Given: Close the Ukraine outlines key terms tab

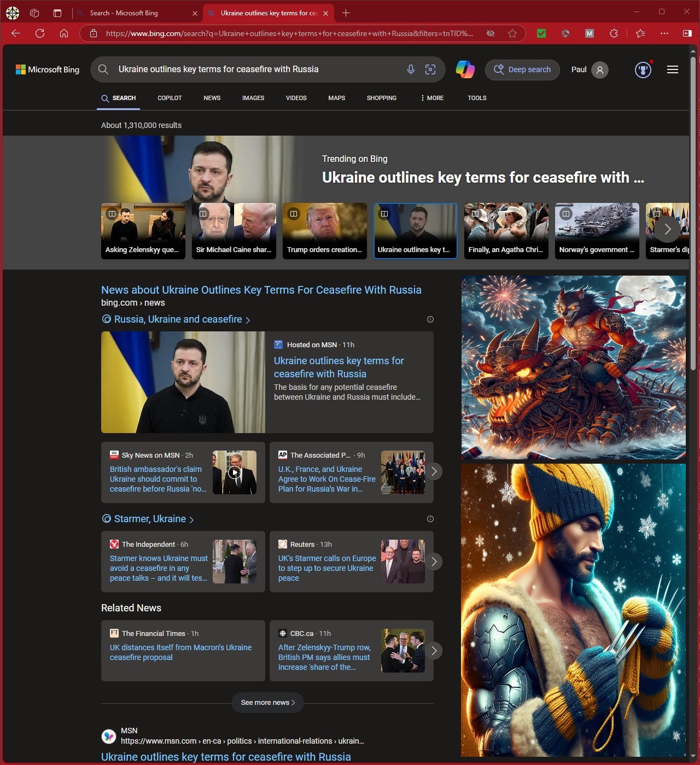Looking at the screenshot, I should (326, 13).
